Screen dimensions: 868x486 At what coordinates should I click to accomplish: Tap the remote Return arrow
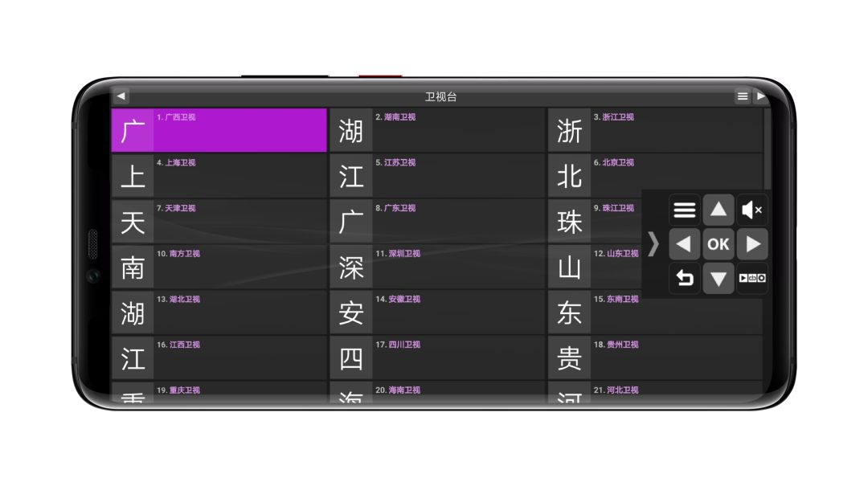[684, 278]
